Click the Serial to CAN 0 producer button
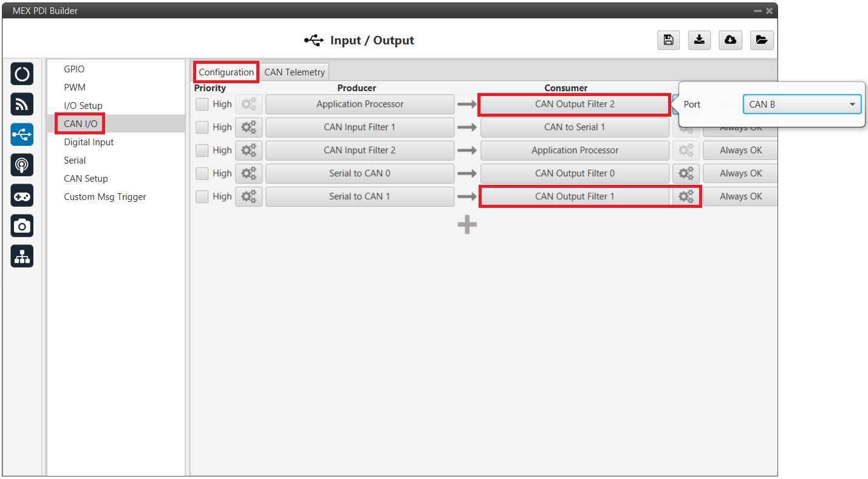Viewport: 868px width, 479px height. click(x=360, y=173)
